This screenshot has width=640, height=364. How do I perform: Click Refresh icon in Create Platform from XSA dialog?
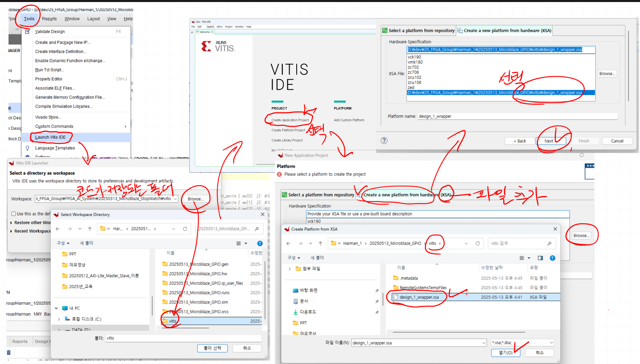coord(478,243)
